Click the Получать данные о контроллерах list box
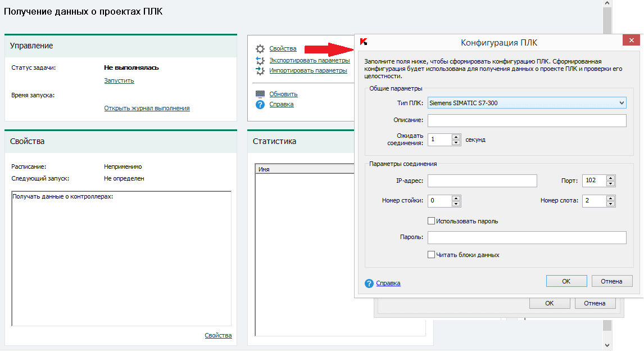The image size is (644, 351). (121, 259)
